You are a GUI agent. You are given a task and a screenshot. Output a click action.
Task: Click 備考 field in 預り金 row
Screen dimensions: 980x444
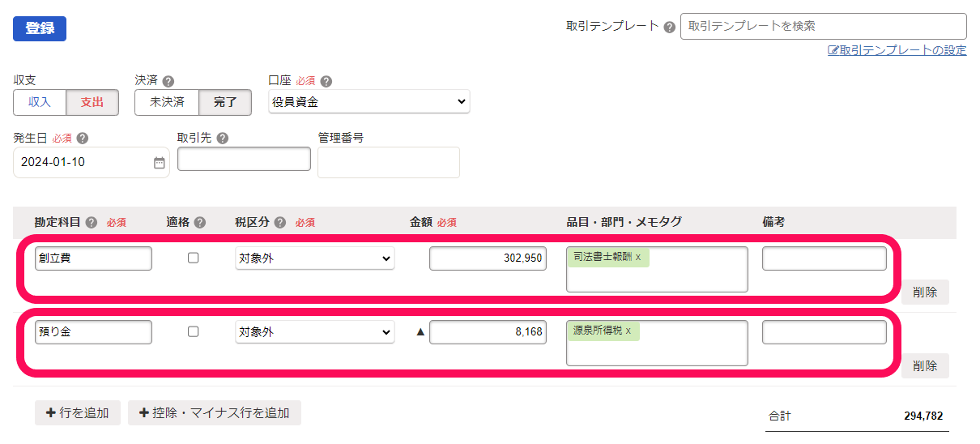point(824,332)
